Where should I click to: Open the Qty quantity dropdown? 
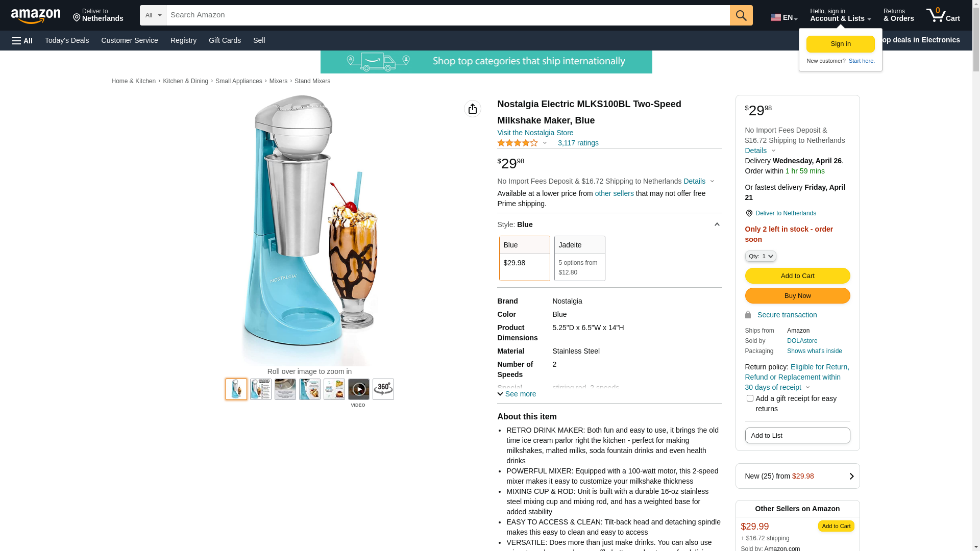click(x=761, y=256)
